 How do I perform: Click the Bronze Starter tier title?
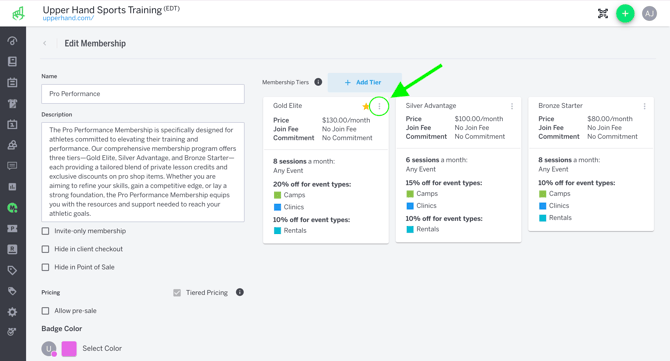point(560,106)
